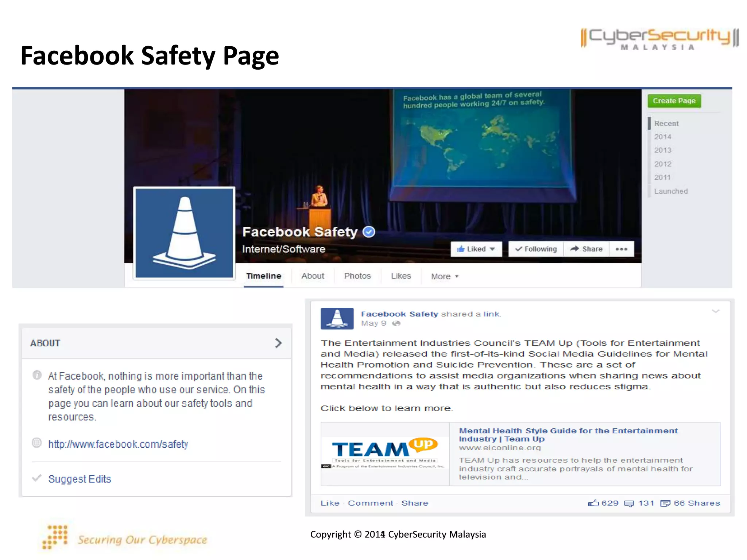The height and width of the screenshot is (560, 747).
Task: Select 2013 in the timeline sidebar
Action: [x=662, y=150]
